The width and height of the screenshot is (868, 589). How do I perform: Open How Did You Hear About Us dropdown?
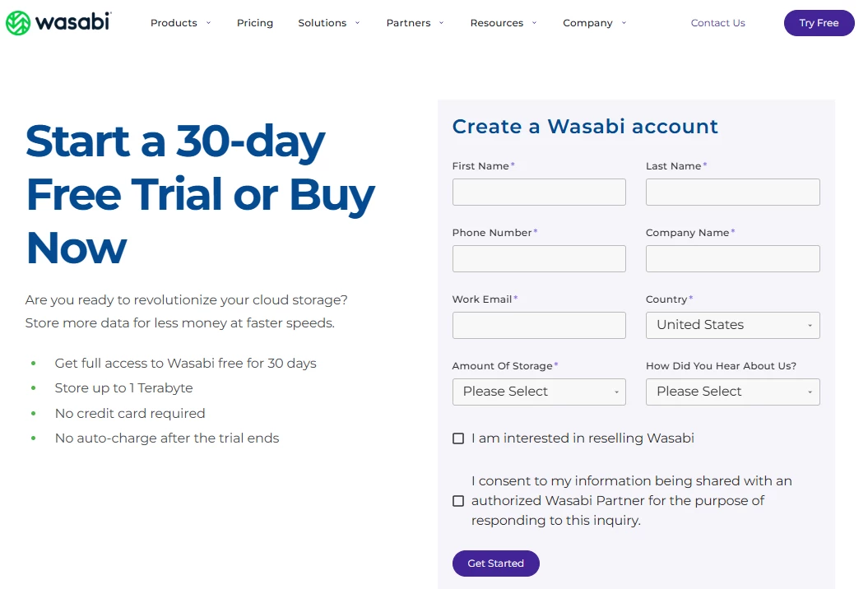tap(732, 392)
